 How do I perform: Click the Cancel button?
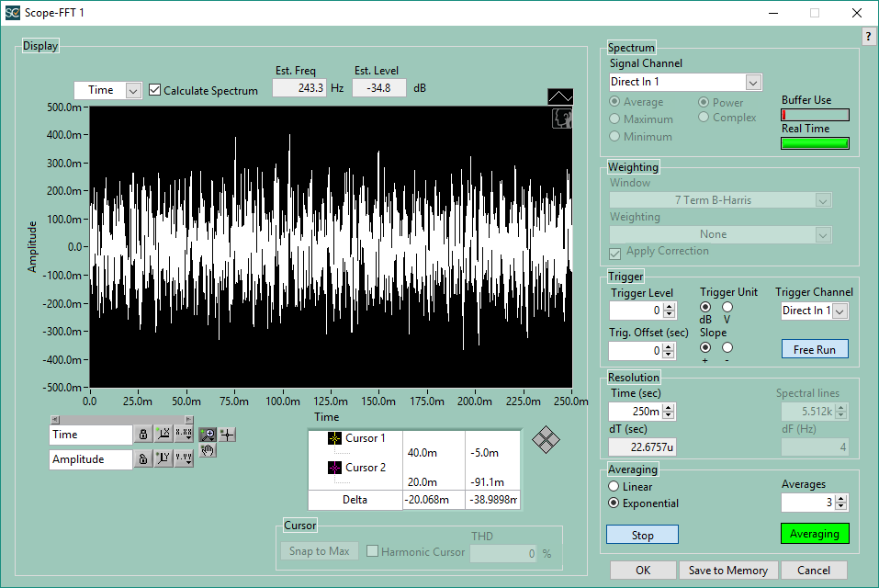click(814, 570)
